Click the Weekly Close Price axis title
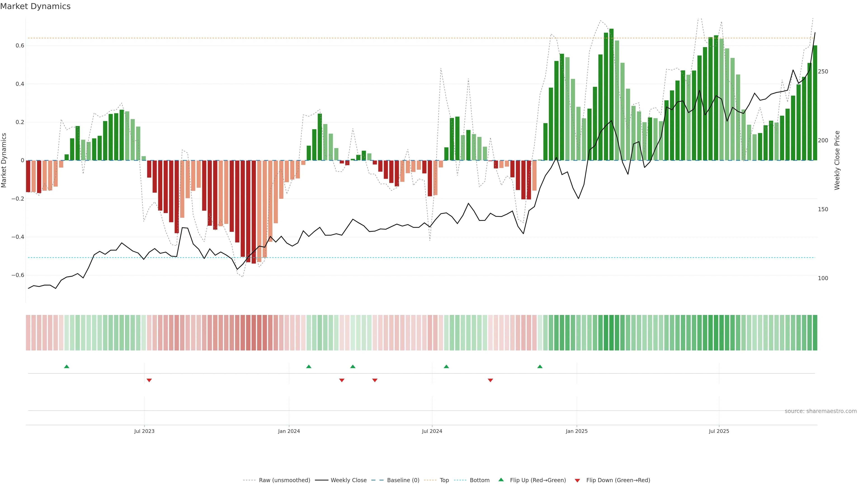 (x=837, y=160)
